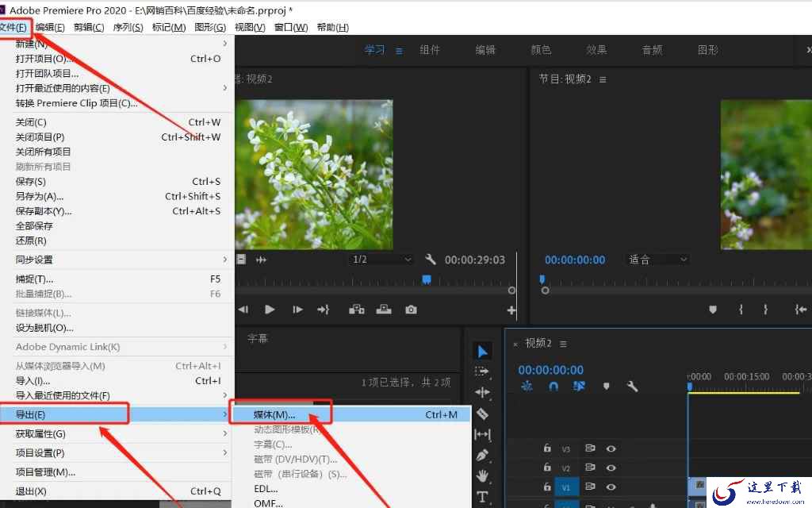This screenshot has height=508, width=812.
Task: Switch to the 颜色 workspace tab
Action: (541, 50)
